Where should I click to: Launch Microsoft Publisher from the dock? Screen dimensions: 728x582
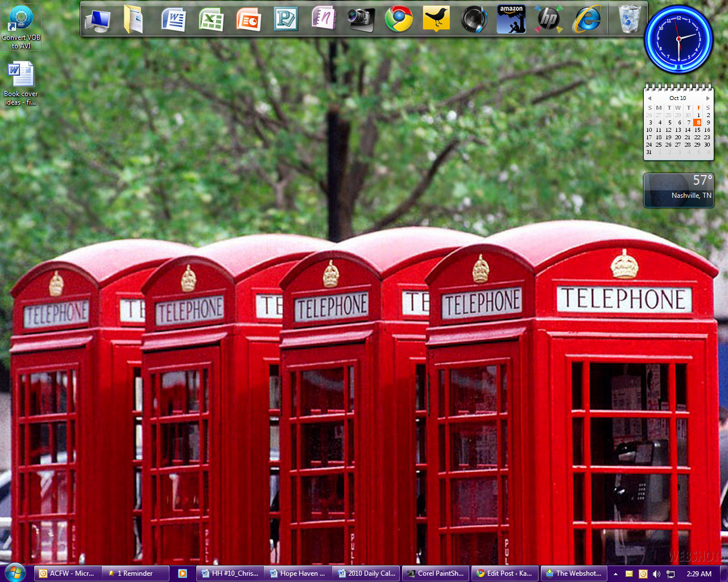coord(286,20)
